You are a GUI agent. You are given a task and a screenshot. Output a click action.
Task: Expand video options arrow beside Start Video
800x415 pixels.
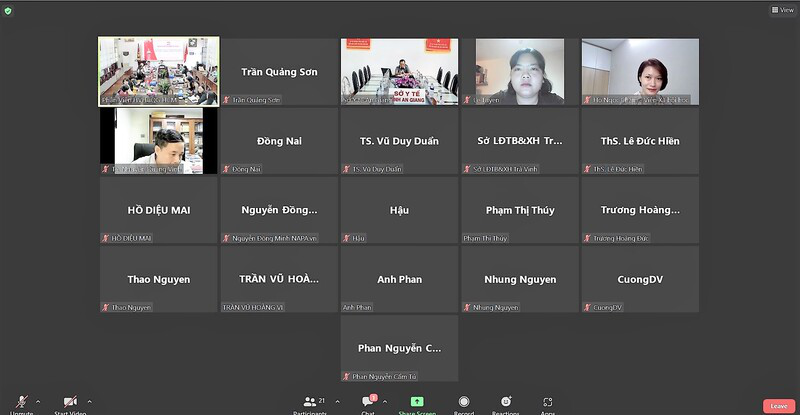[89, 401]
